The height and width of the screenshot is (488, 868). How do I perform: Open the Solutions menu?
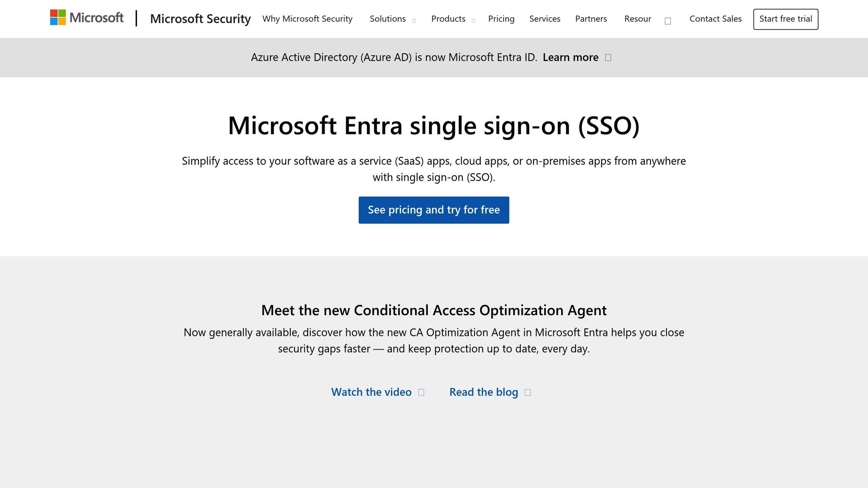coord(387,19)
